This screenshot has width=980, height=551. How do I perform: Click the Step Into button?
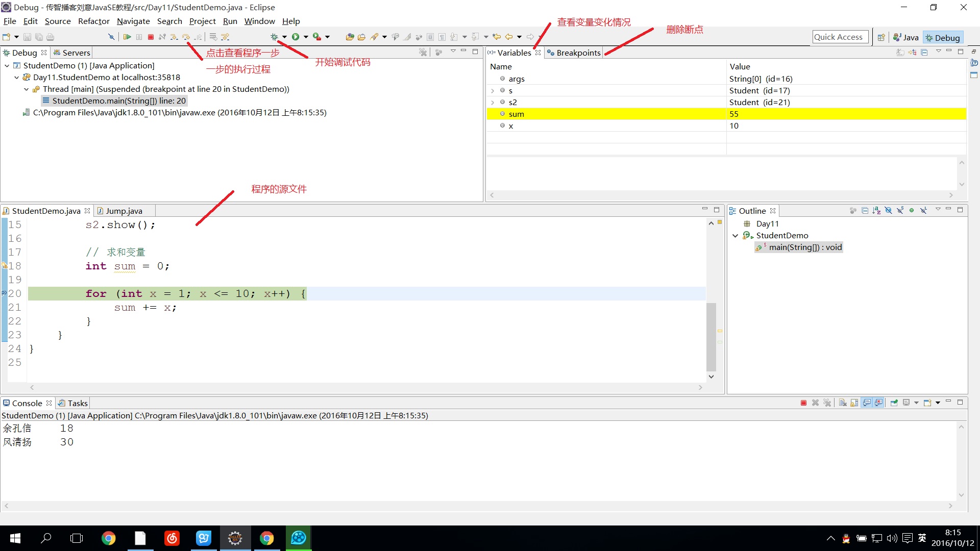click(174, 37)
